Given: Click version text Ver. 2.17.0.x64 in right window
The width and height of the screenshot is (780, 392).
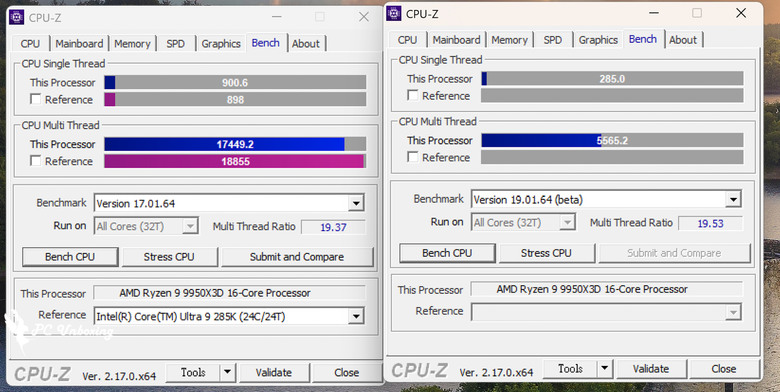Looking at the screenshot, I should (x=496, y=372).
